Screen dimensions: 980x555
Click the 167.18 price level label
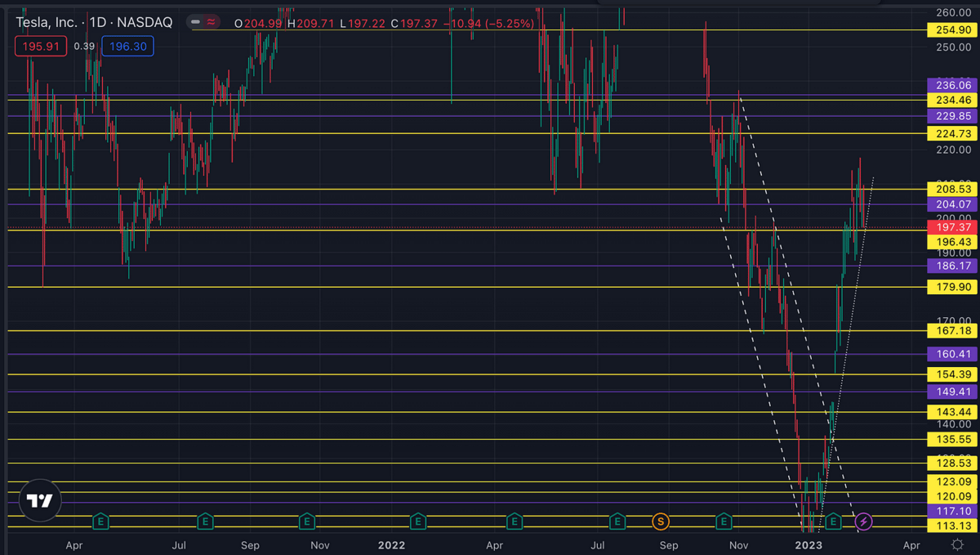click(951, 331)
